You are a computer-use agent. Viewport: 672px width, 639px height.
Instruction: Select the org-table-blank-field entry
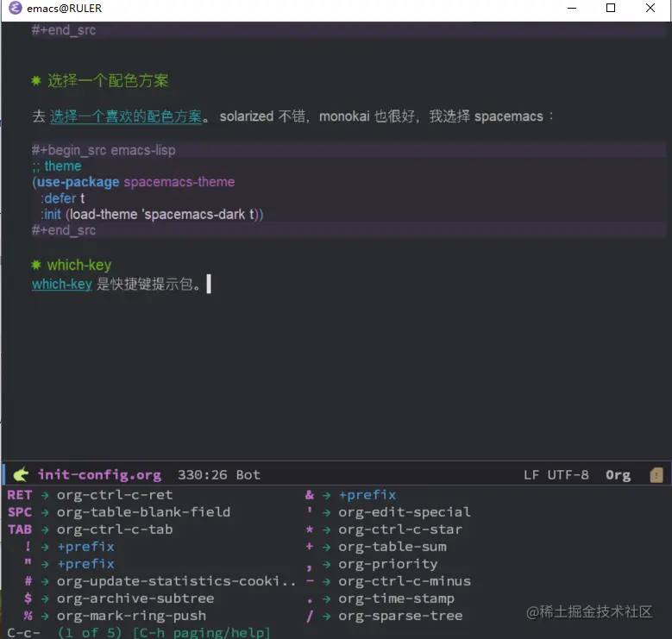(143, 511)
